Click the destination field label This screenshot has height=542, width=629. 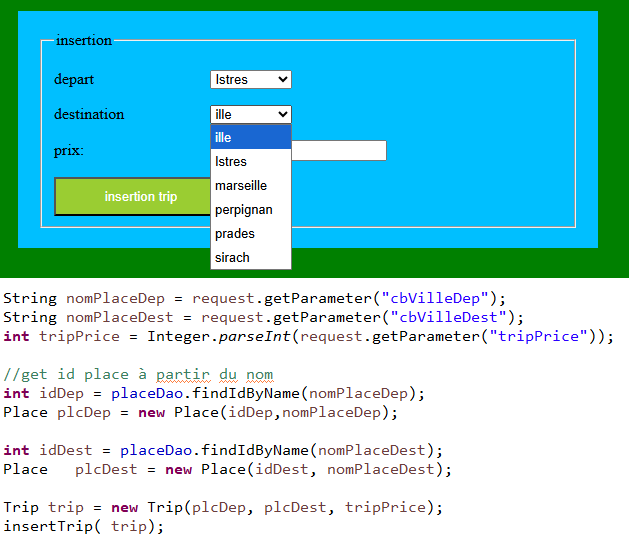89,114
